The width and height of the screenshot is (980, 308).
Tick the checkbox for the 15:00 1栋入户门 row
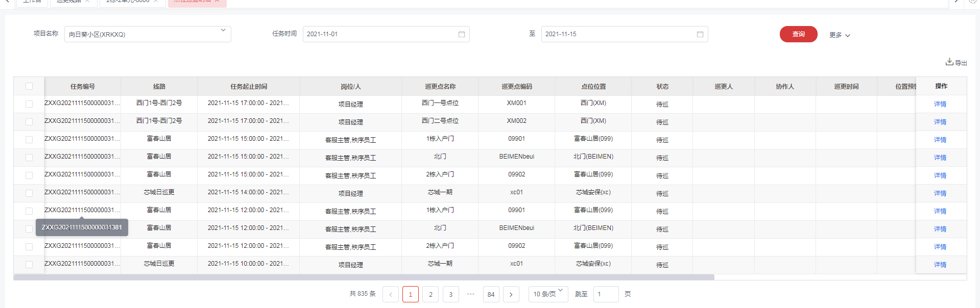(29, 140)
